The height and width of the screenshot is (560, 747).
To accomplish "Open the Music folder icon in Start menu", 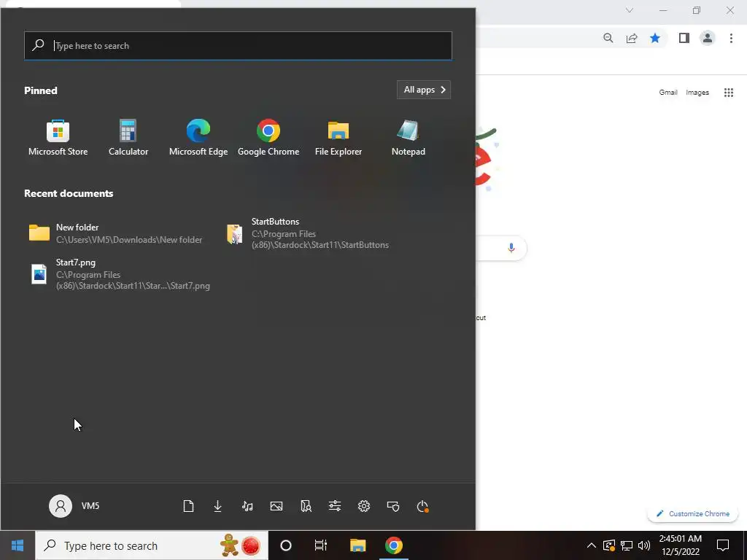I will [247, 506].
